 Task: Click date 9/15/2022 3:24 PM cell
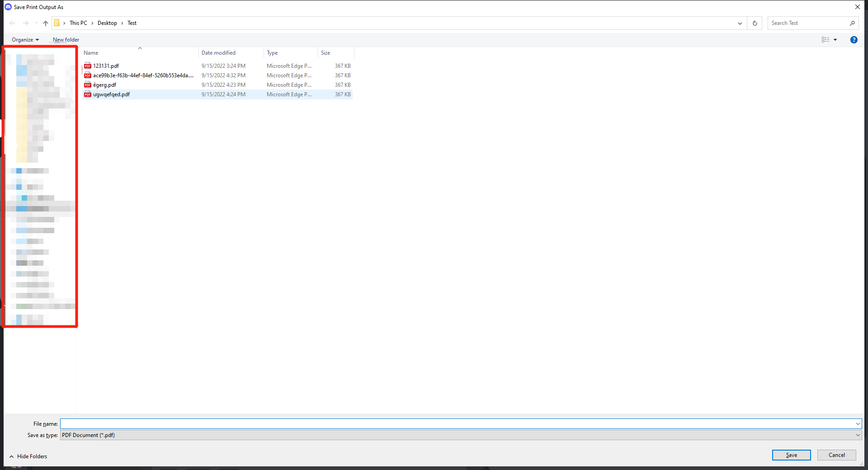[x=223, y=66]
